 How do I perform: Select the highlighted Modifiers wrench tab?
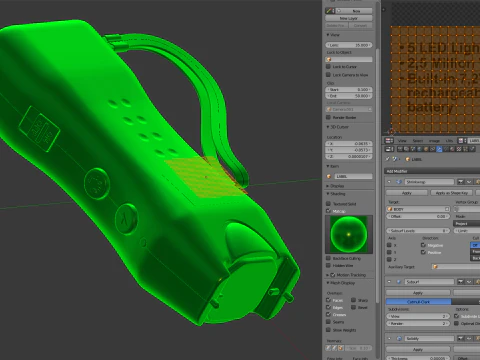point(439,149)
